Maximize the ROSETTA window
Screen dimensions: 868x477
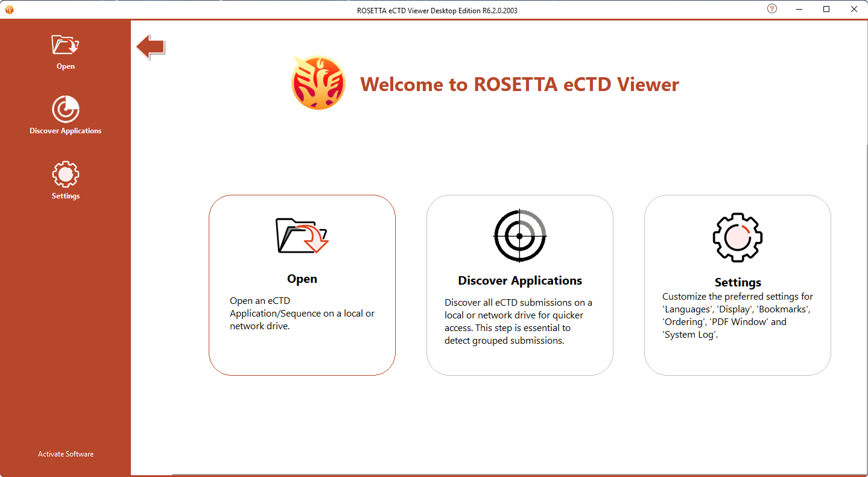tap(826, 9)
